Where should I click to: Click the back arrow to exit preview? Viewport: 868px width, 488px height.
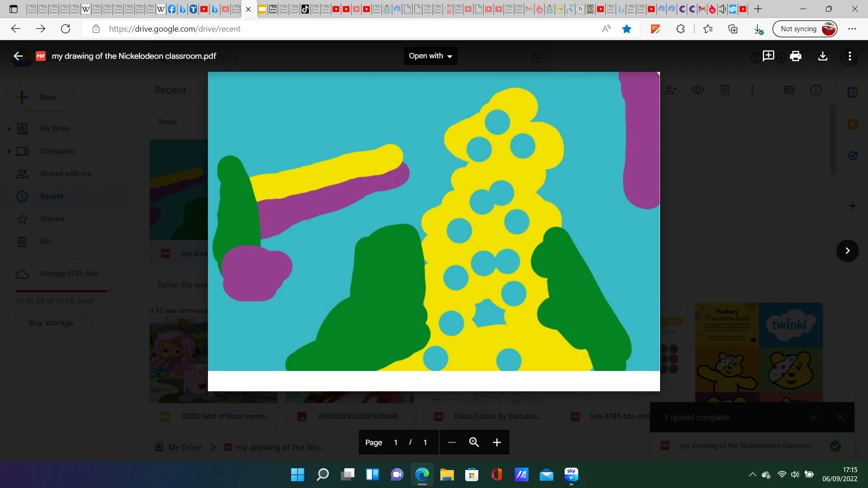[18, 56]
